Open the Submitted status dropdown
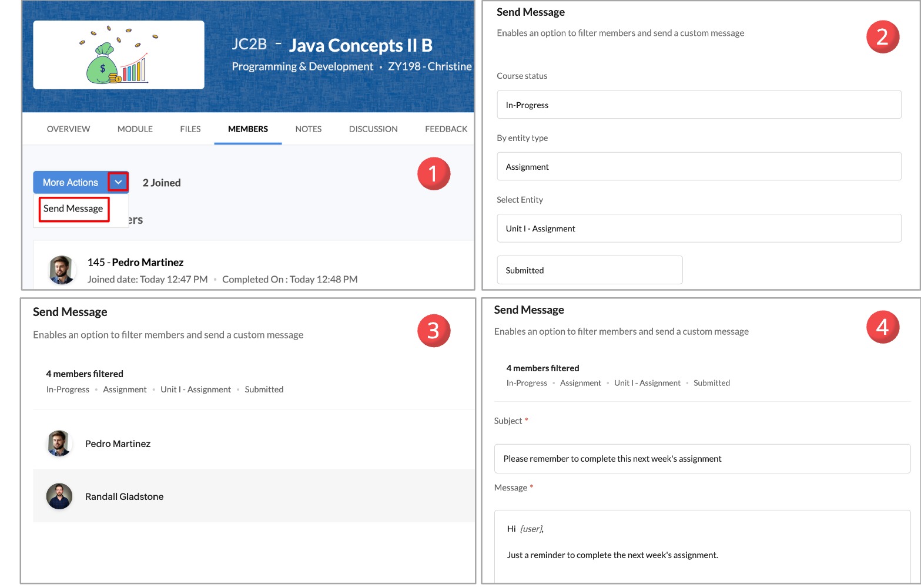Viewport: 921px width, 588px height. (x=589, y=270)
